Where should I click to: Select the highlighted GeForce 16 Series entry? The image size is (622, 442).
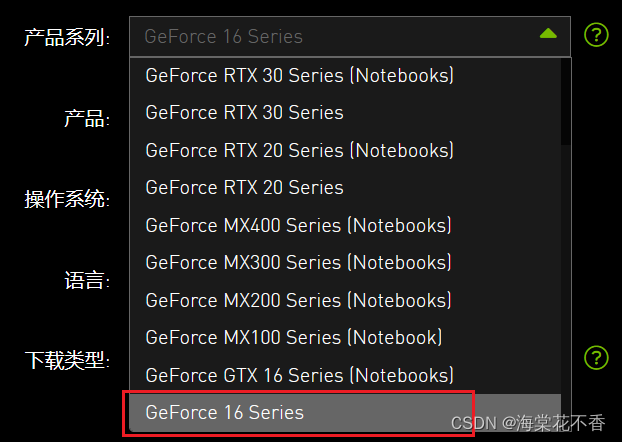click(x=225, y=412)
